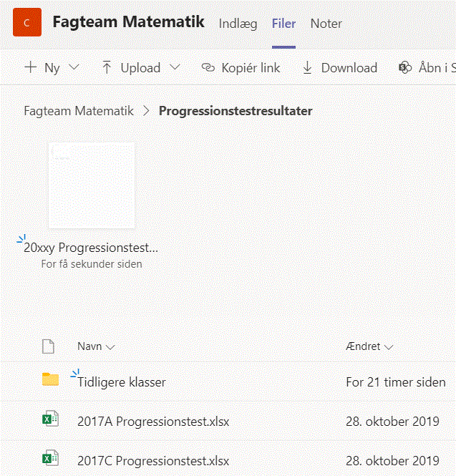Click the Kopiér link chain icon
The image size is (456, 476).
(x=208, y=68)
